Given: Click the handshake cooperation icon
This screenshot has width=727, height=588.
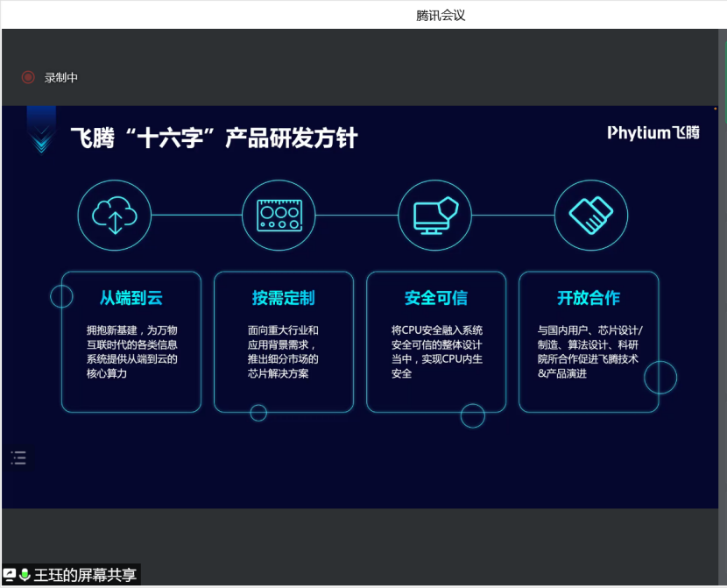Looking at the screenshot, I should (x=591, y=216).
